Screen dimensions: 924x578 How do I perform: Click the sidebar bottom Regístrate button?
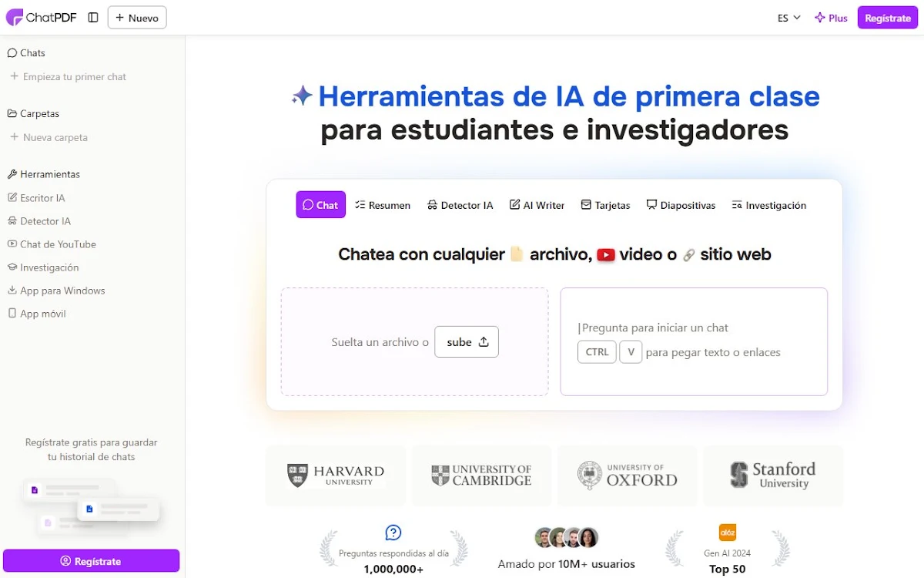point(91,561)
